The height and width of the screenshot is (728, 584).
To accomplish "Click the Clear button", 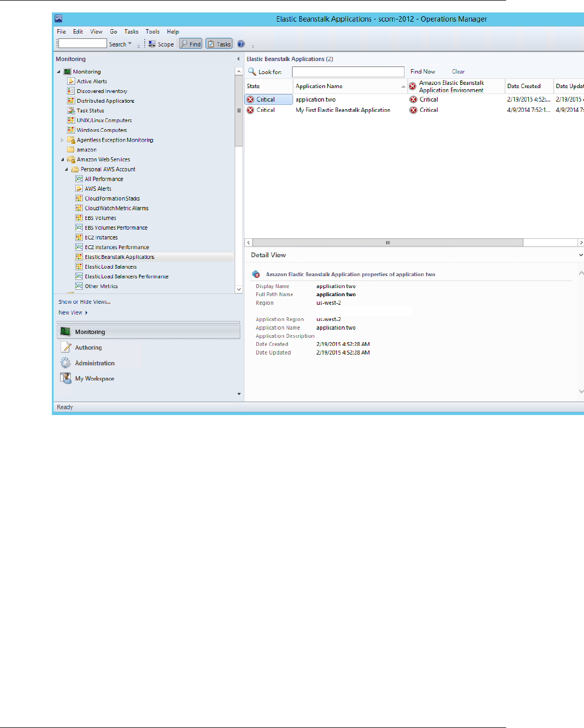I will coord(459,71).
